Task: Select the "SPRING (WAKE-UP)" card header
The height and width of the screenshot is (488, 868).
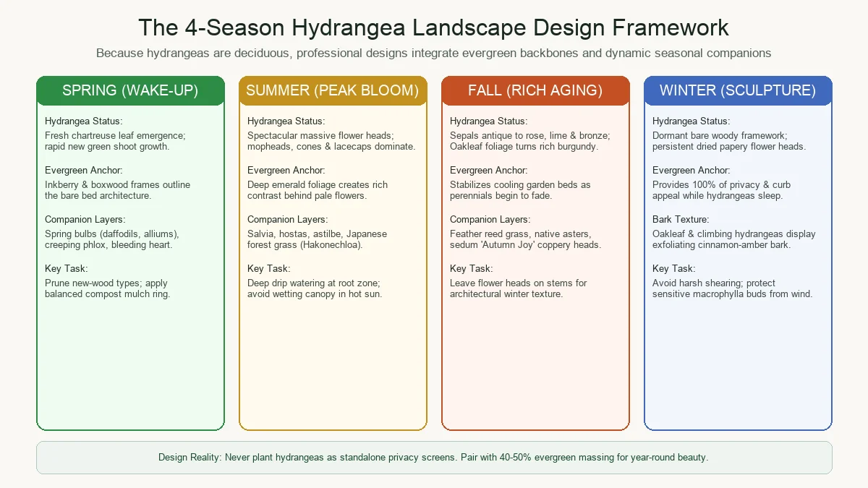Action: [x=130, y=90]
